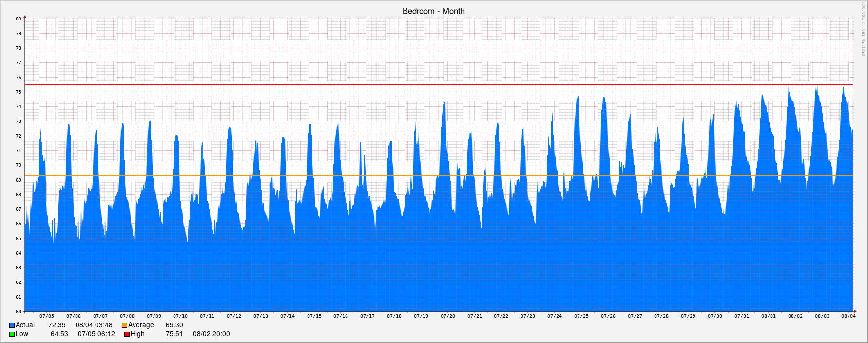Click the orange Average legend swatch
The height and width of the screenshot is (343, 868).
click(124, 325)
